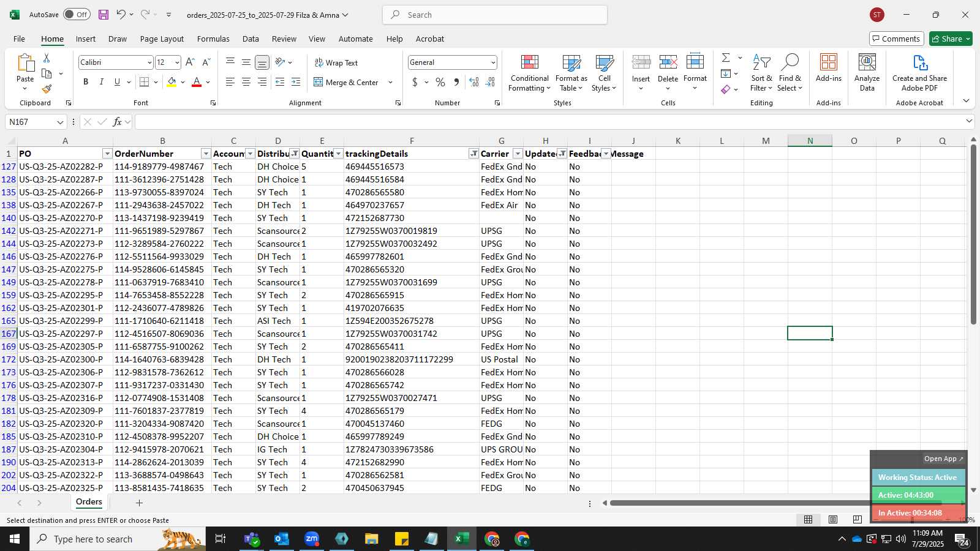Click the Cut scissors icon
980x551 pixels.
click(47, 58)
